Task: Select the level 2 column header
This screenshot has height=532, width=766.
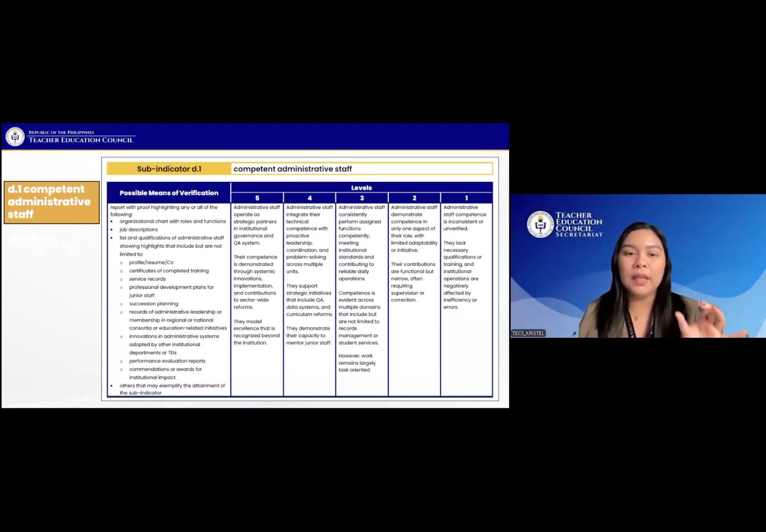Action: point(414,198)
